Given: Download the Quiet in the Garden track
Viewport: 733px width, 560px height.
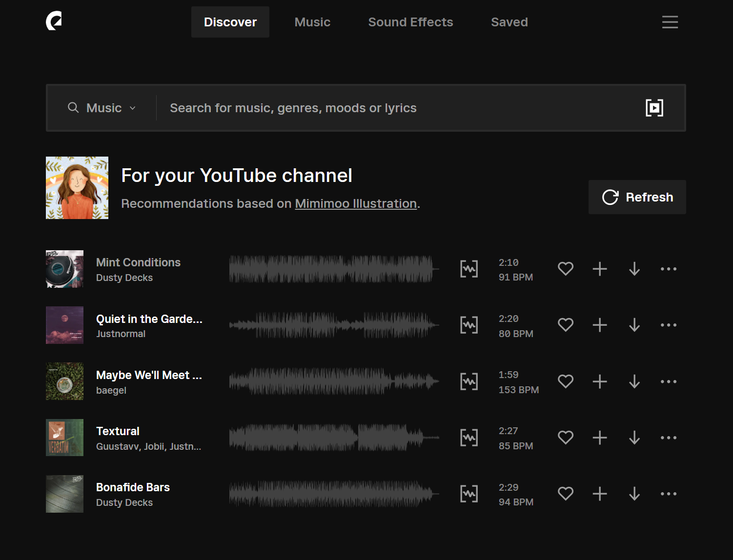Looking at the screenshot, I should pos(634,325).
